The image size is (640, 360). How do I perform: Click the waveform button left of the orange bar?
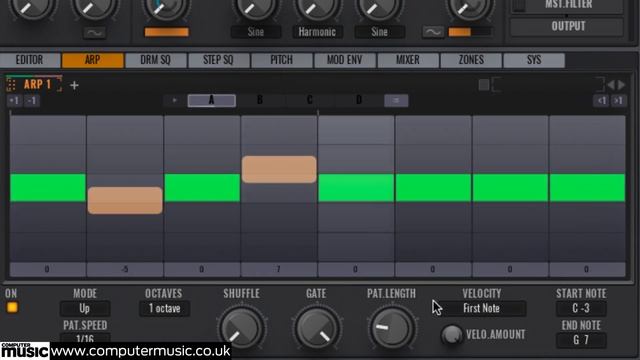[95, 33]
